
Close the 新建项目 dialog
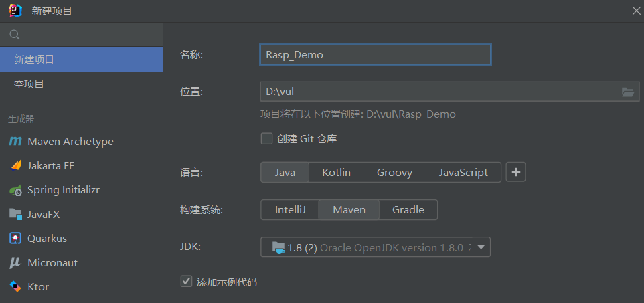(x=636, y=11)
